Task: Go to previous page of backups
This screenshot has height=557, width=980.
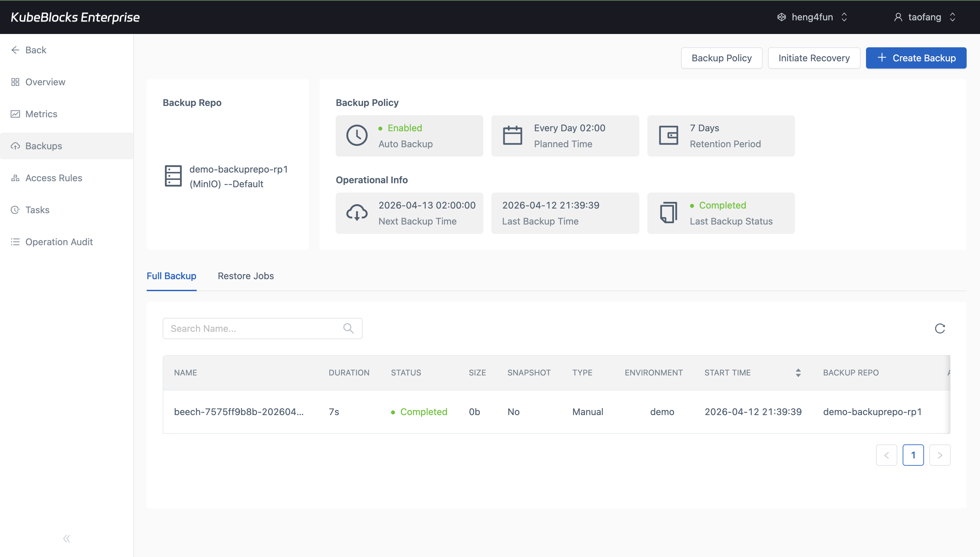Action: (886, 455)
